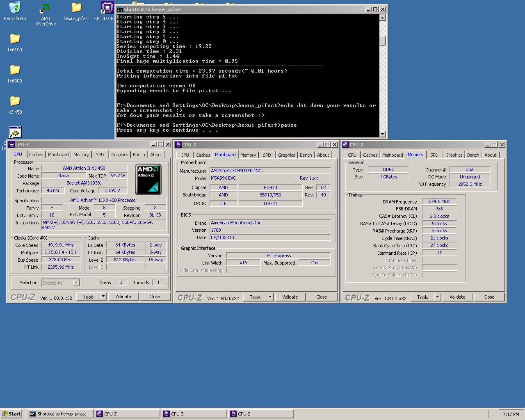525x420 pixels.
Task: Click console scrollbar up arrow
Action: click(383, 18)
